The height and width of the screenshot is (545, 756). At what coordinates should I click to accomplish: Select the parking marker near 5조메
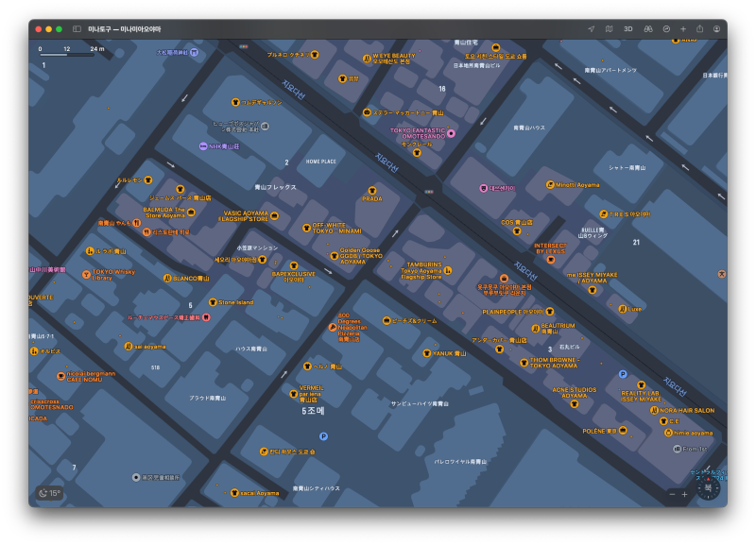tap(323, 436)
